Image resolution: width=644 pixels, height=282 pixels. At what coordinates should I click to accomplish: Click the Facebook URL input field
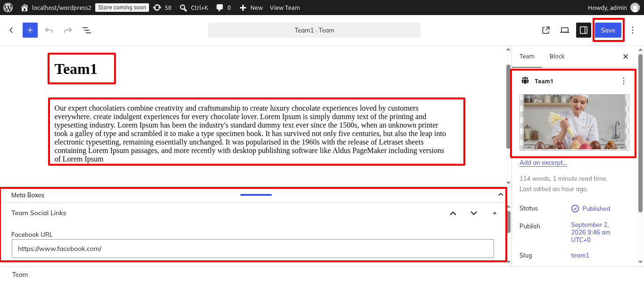click(x=253, y=249)
